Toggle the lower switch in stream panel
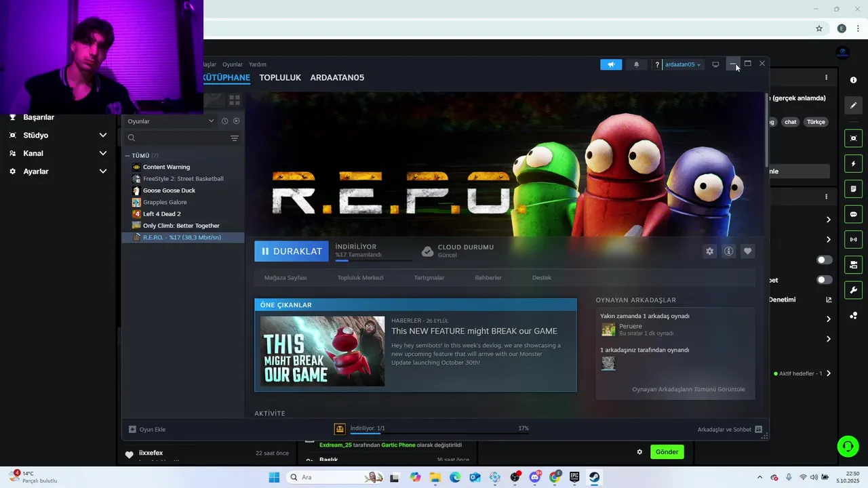The width and height of the screenshot is (868, 488). click(824, 280)
